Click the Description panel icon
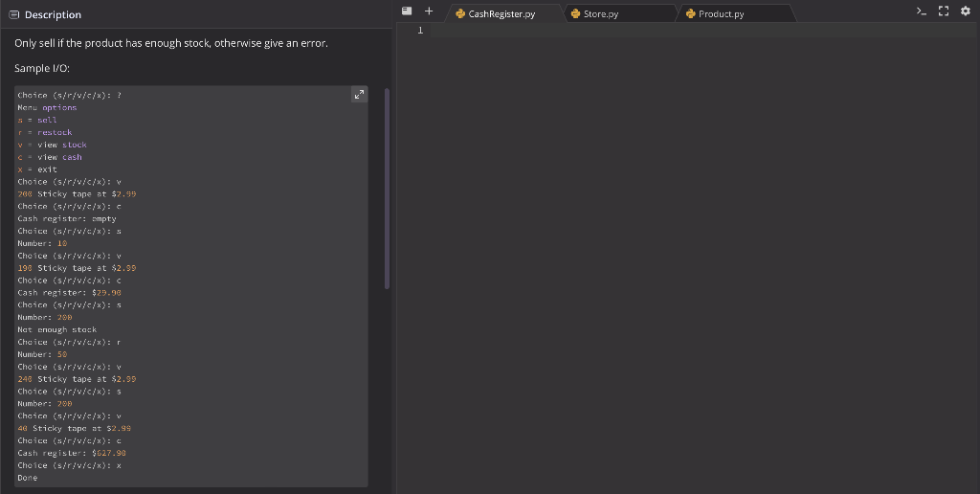 (x=13, y=14)
